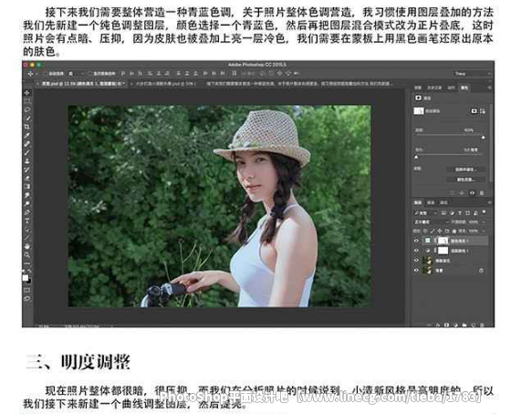This screenshot has height=414, width=532.
Task: Open the layer filter type dropdown
Action: pyautogui.click(x=425, y=213)
